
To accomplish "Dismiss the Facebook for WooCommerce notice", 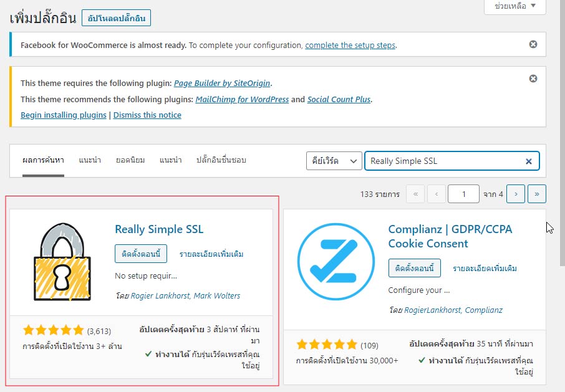I will pyautogui.click(x=533, y=44).
